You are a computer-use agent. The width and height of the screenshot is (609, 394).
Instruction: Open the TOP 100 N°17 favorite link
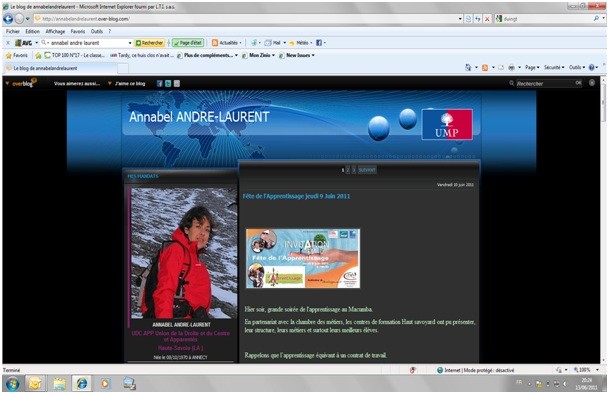coord(75,56)
